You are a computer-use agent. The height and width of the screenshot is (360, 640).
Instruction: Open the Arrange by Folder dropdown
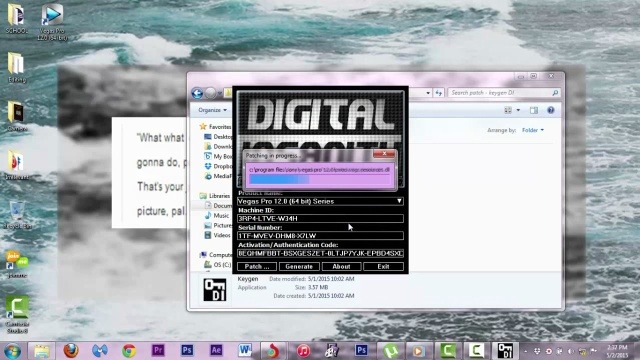533,130
